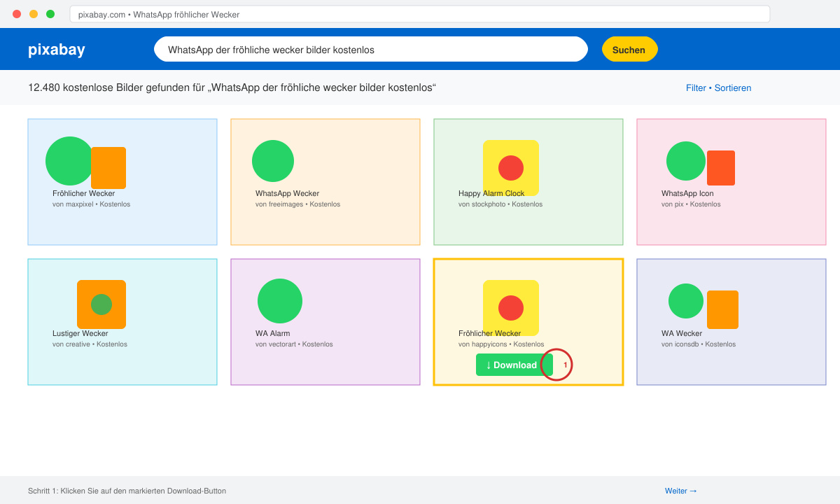The height and width of the screenshot is (504, 840).
Task: Open the maxpixel Fröhlicher Wecker image card
Action: [x=122, y=182]
